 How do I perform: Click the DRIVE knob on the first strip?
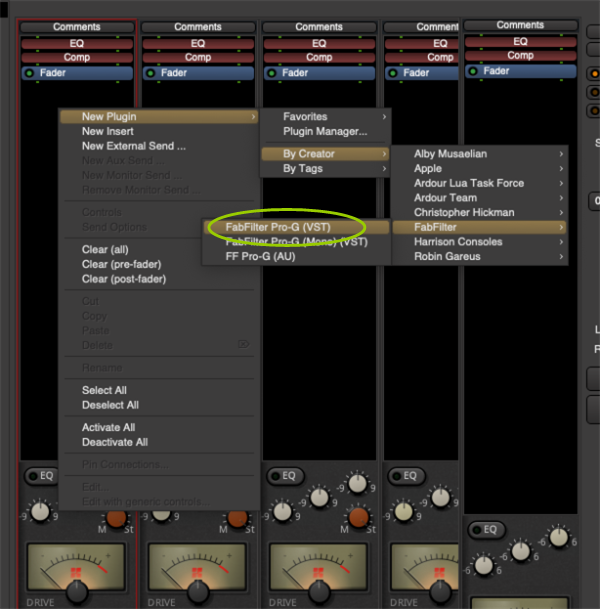[x=77, y=592]
